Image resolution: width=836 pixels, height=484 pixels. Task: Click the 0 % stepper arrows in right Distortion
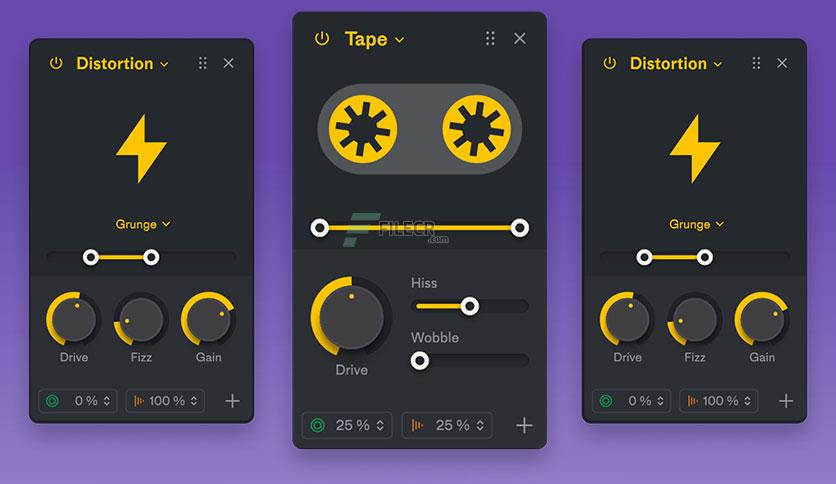pyautogui.click(x=660, y=401)
